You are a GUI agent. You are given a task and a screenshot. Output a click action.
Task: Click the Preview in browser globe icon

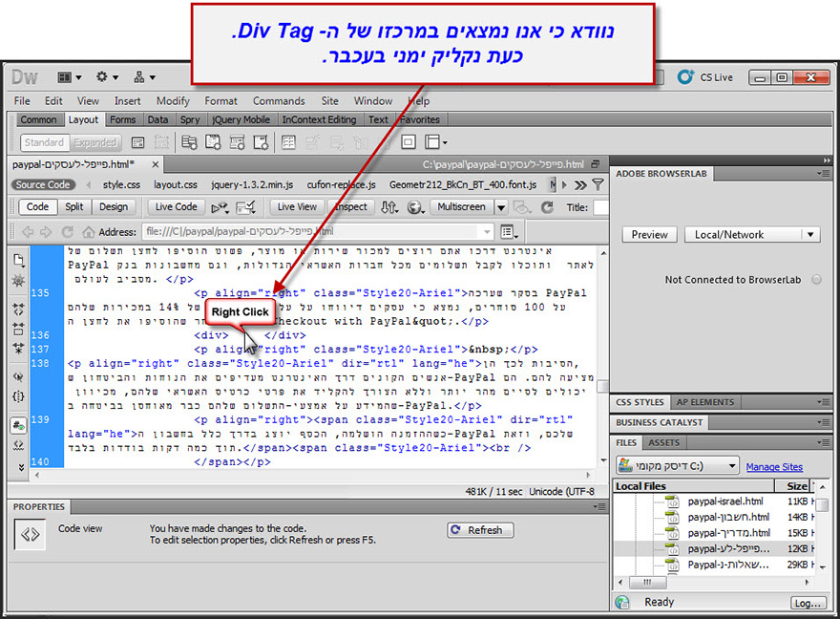click(415, 207)
